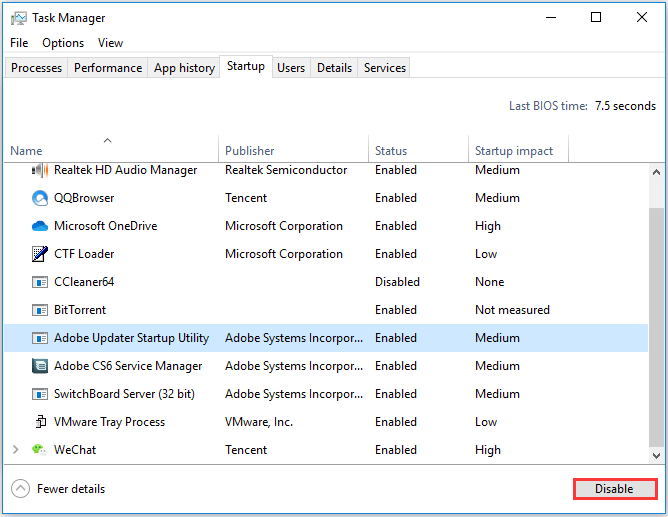The image size is (668, 517).
Task: Click the None impact of CCleaner64
Action: pyautogui.click(x=489, y=282)
